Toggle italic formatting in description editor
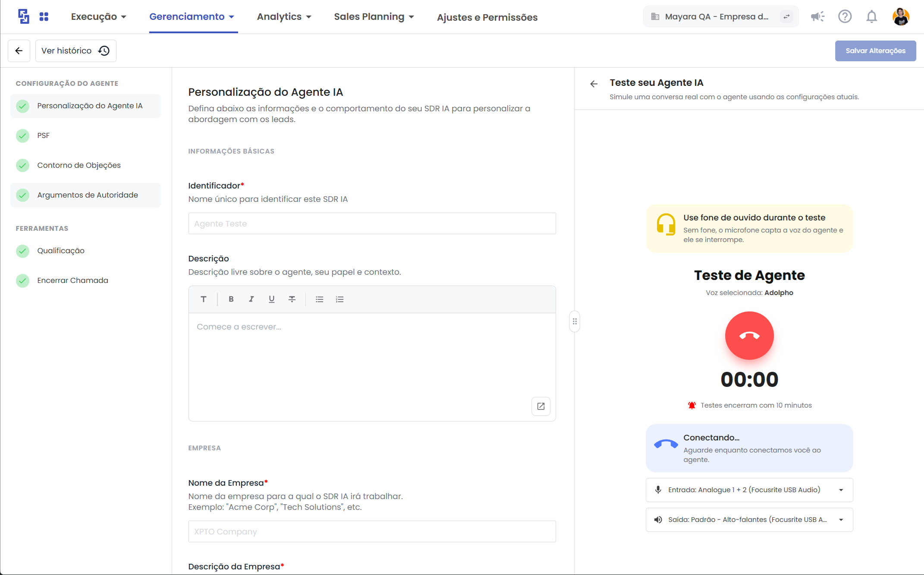This screenshot has height=575, width=924. pos(251,299)
